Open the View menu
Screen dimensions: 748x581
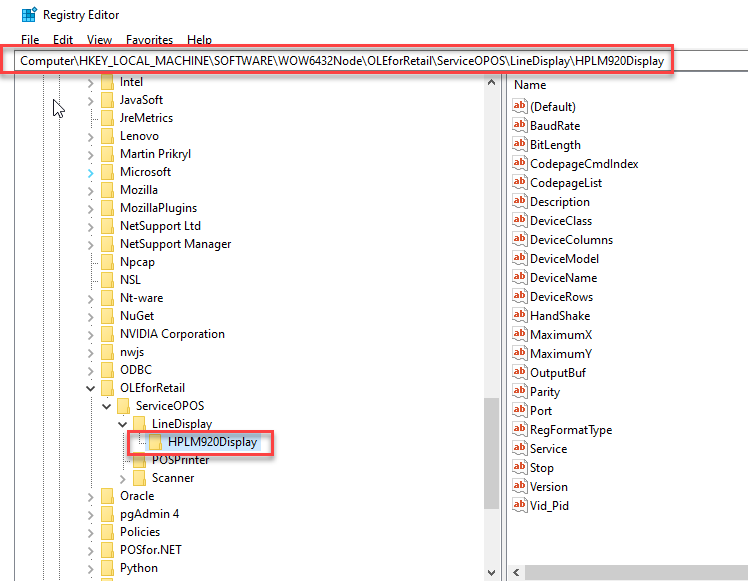[99, 40]
